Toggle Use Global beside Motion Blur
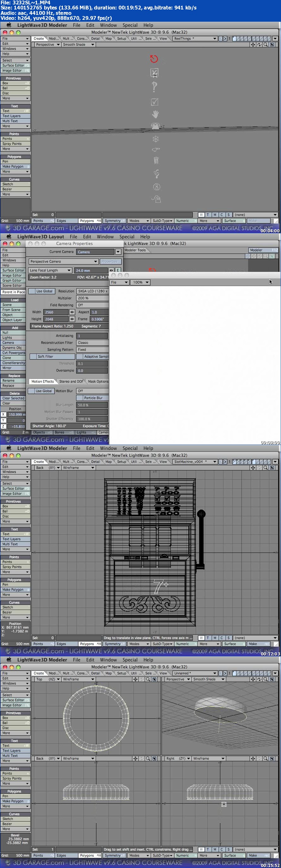This screenshot has width=281, height=868. 40,391
